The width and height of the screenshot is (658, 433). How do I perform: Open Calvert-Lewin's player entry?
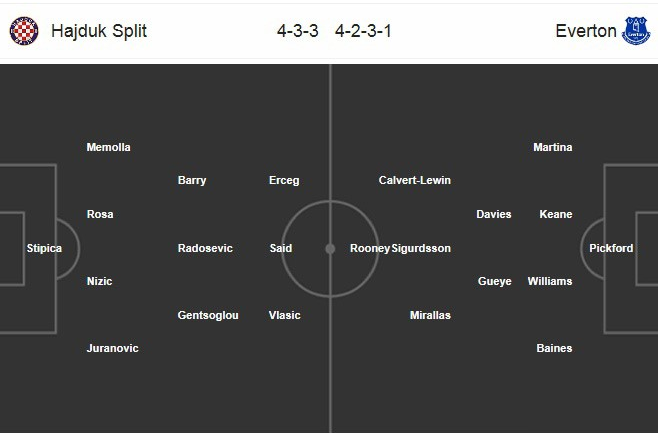[415, 180]
